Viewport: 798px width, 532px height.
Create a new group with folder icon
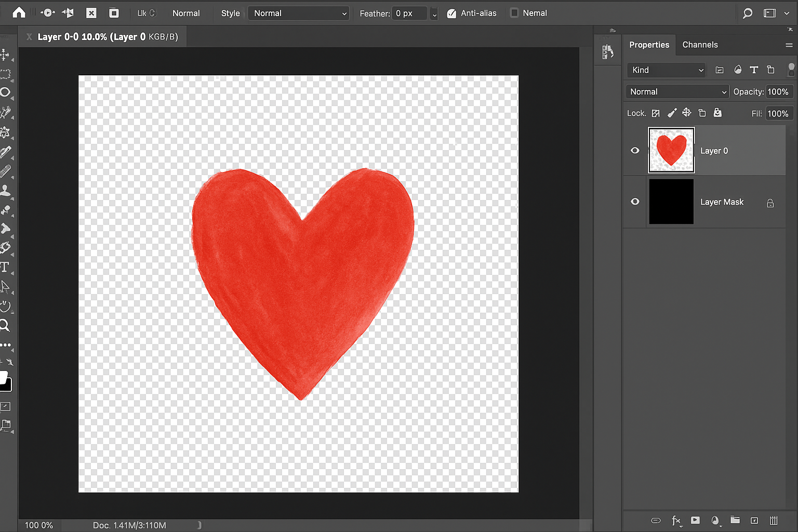(735, 520)
